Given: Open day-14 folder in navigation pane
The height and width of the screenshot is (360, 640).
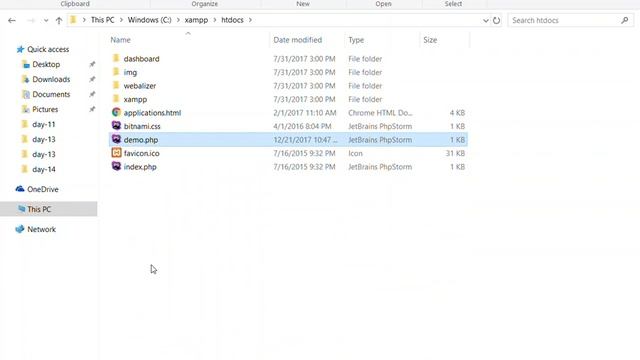Looking at the screenshot, I should pos(44,169).
